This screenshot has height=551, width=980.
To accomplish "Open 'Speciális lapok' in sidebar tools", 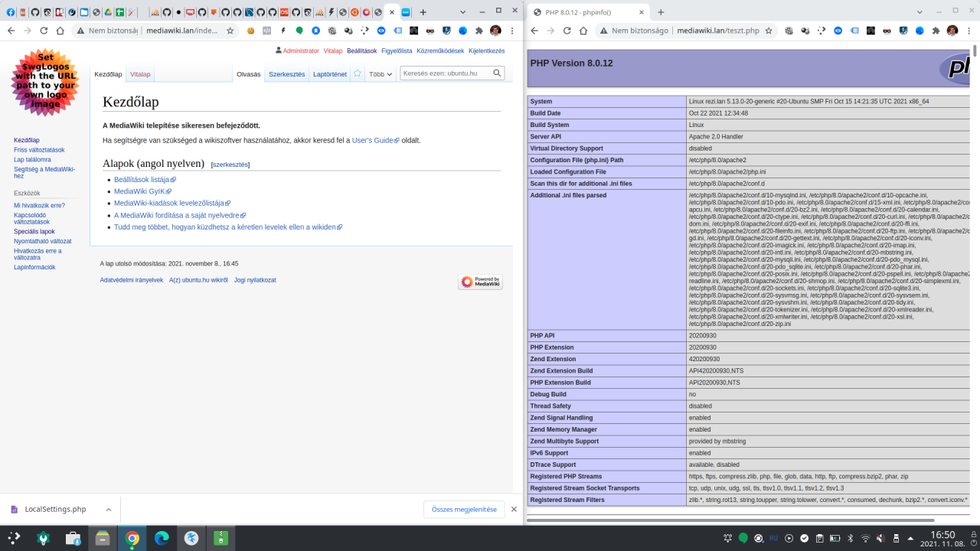I will click(34, 231).
